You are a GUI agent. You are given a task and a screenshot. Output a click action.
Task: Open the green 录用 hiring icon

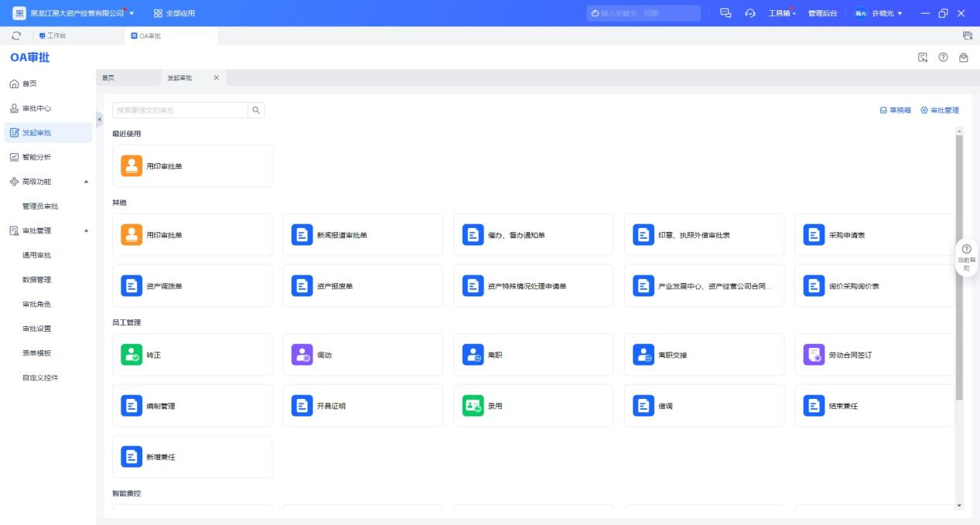473,406
